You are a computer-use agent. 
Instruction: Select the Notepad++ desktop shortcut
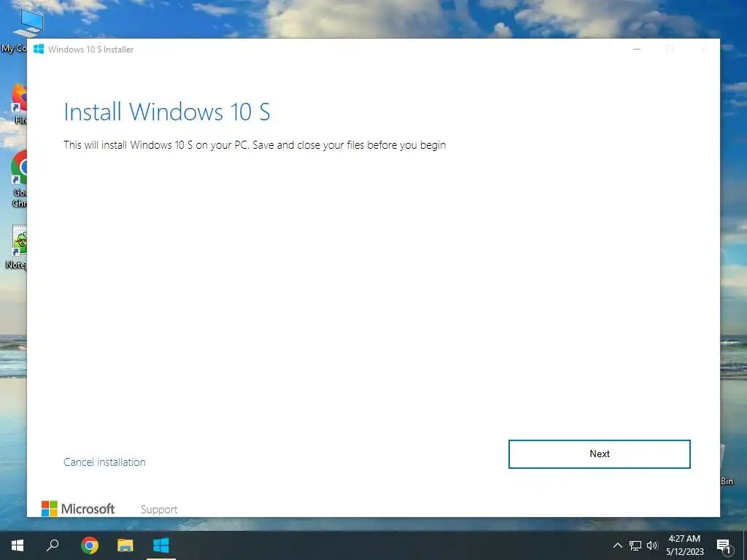[18, 247]
